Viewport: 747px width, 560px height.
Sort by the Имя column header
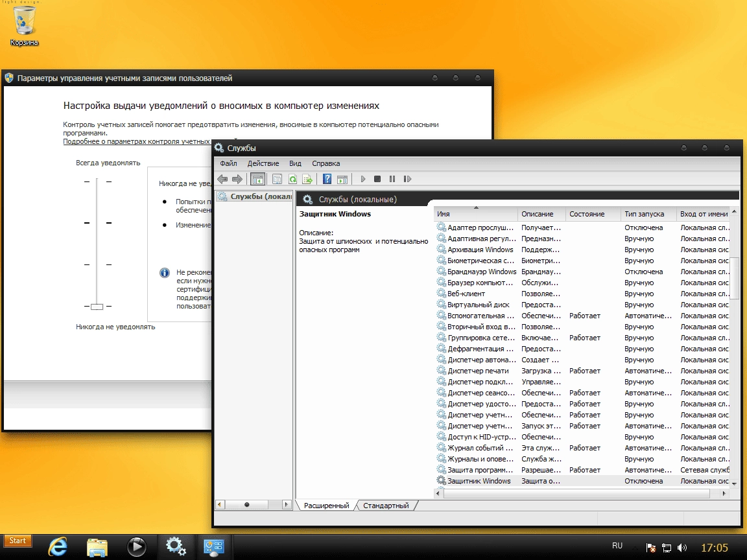click(x=476, y=215)
